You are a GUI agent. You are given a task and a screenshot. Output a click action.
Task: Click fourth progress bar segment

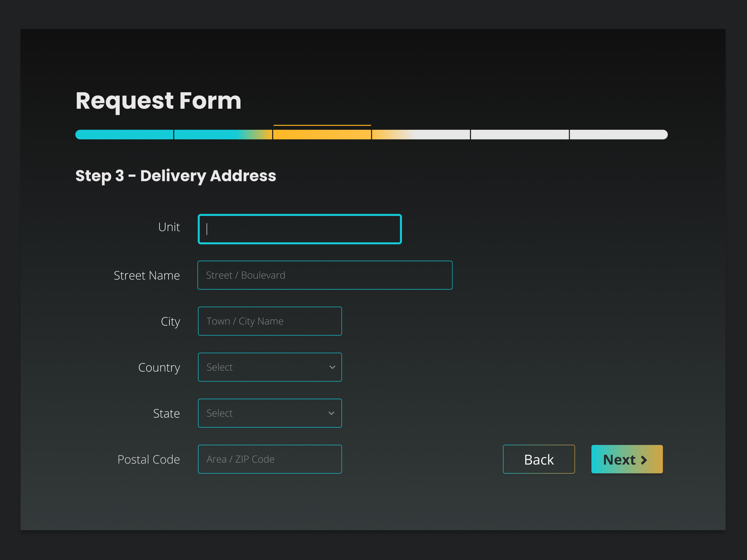coord(421,134)
